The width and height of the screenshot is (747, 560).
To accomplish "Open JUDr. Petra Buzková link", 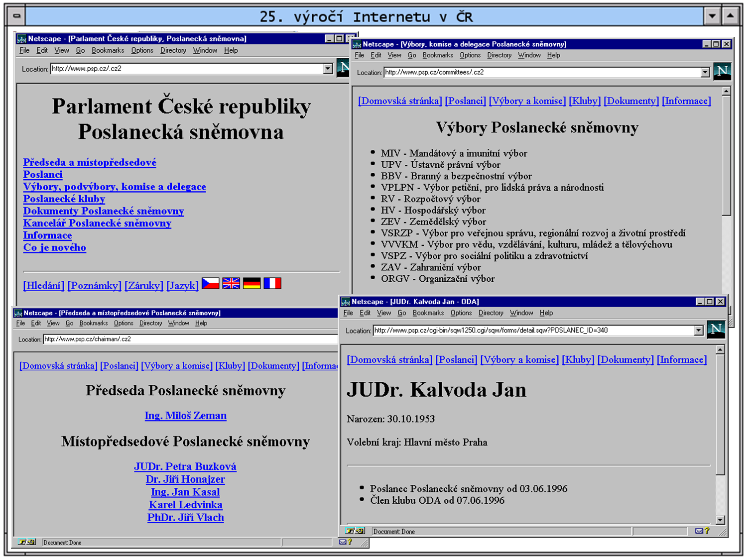I will pos(185,466).
